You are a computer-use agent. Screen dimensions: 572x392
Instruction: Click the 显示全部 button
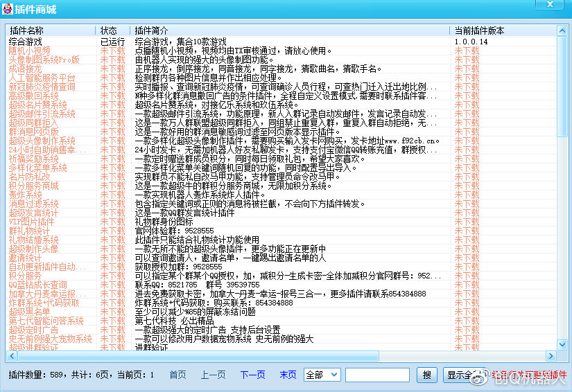(x=464, y=375)
